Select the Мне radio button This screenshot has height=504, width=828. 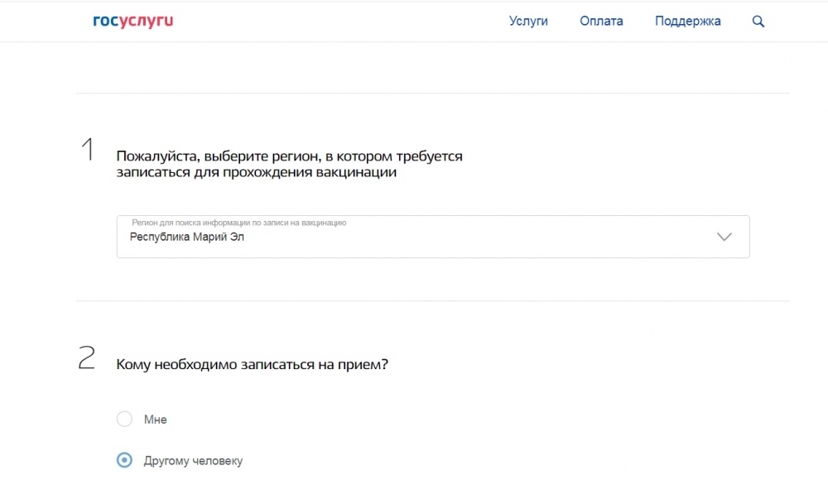tap(124, 420)
